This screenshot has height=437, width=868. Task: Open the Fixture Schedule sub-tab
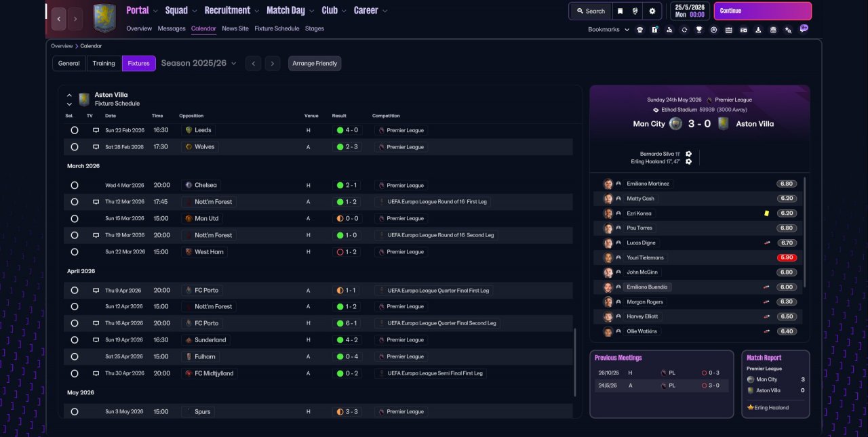(x=277, y=28)
